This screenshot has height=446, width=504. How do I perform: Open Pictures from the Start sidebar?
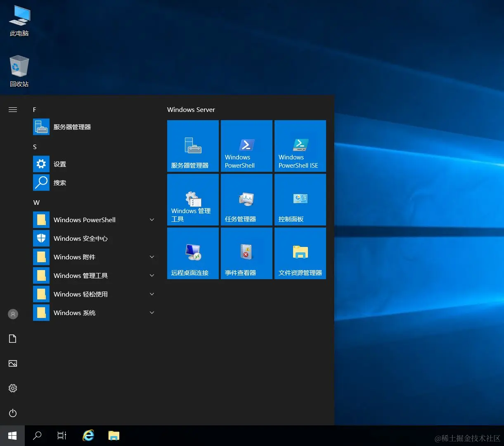tap(13, 364)
